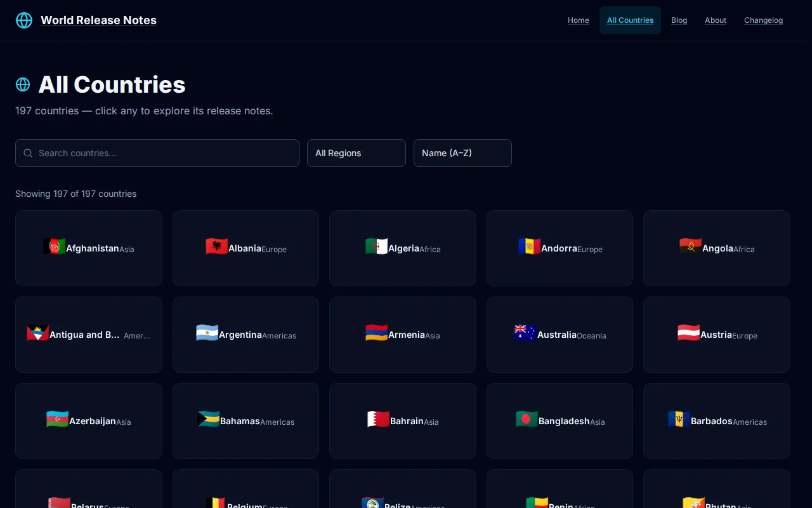
Task: Open the Bangladesh country name
Action: (564, 421)
